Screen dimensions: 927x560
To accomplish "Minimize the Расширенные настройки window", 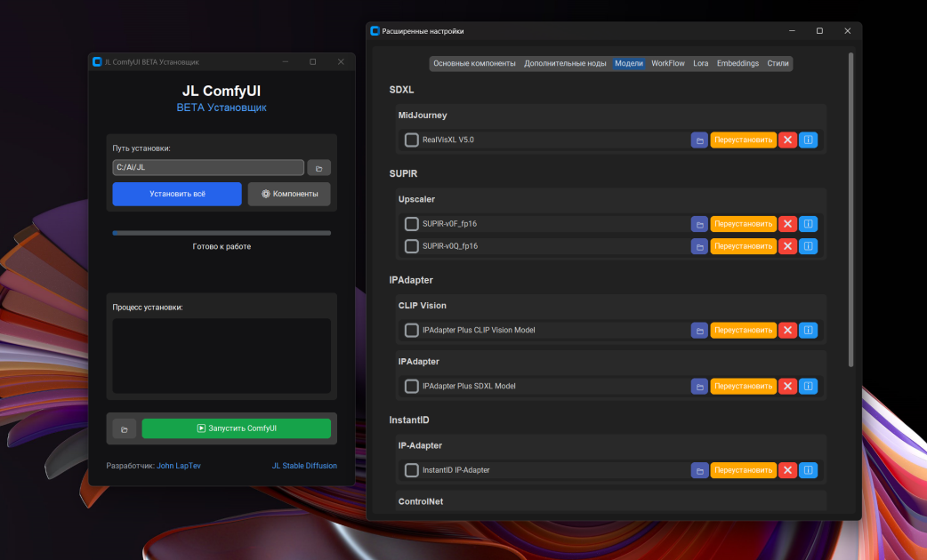I will tap(792, 31).
